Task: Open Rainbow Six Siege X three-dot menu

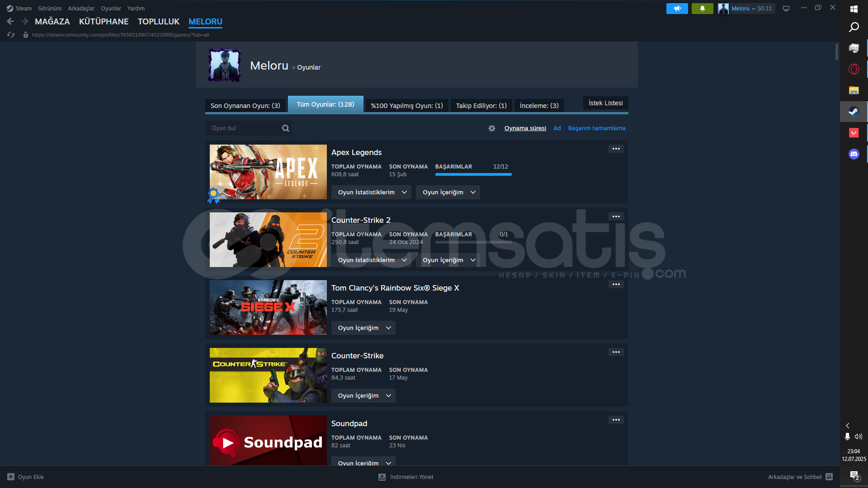Action: tap(616, 284)
